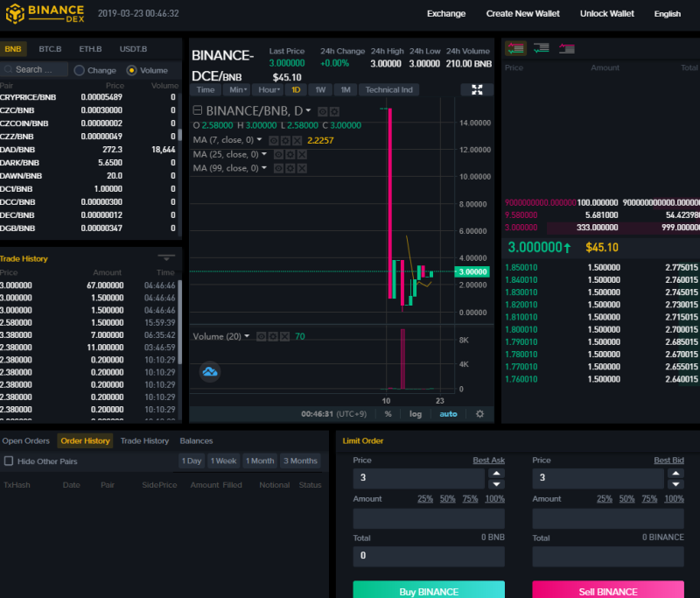Open the English language selector
Image resolution: width=700 pixels, height=598 pixels.
click(x=668, y=14)
